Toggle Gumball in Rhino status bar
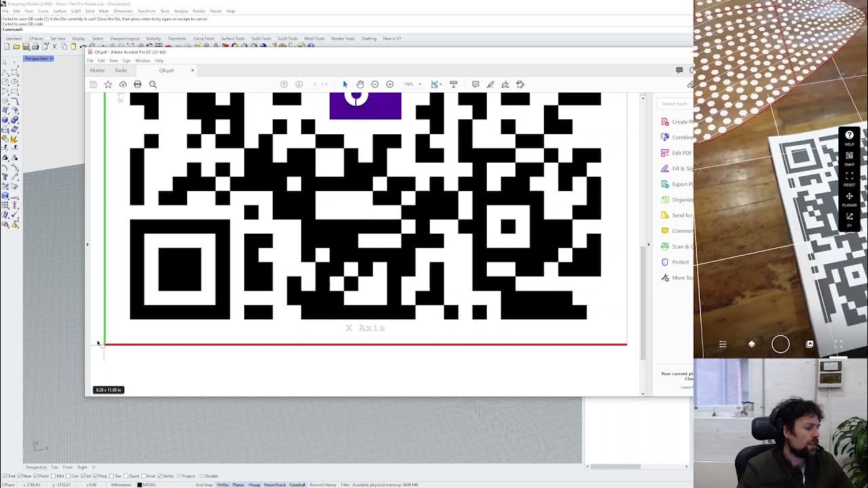 297,485
